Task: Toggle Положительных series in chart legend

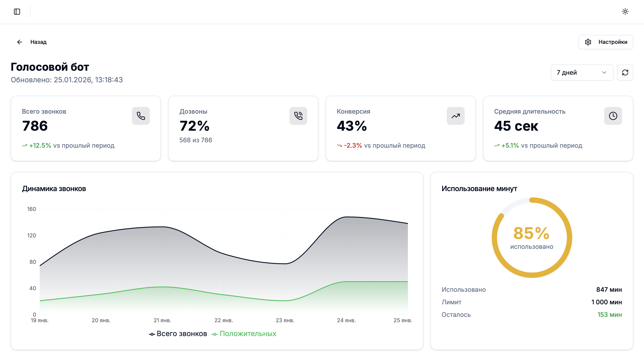Action: point(244,334)
